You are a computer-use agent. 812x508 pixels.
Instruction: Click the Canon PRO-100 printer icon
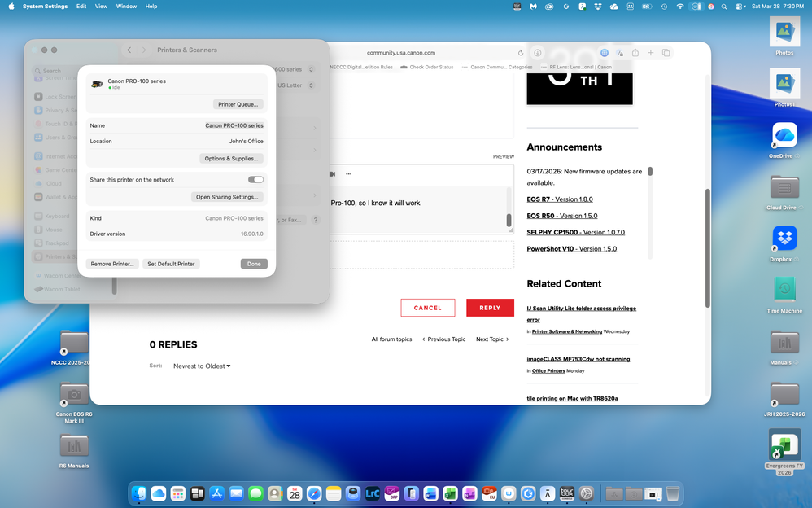[97, 84]
